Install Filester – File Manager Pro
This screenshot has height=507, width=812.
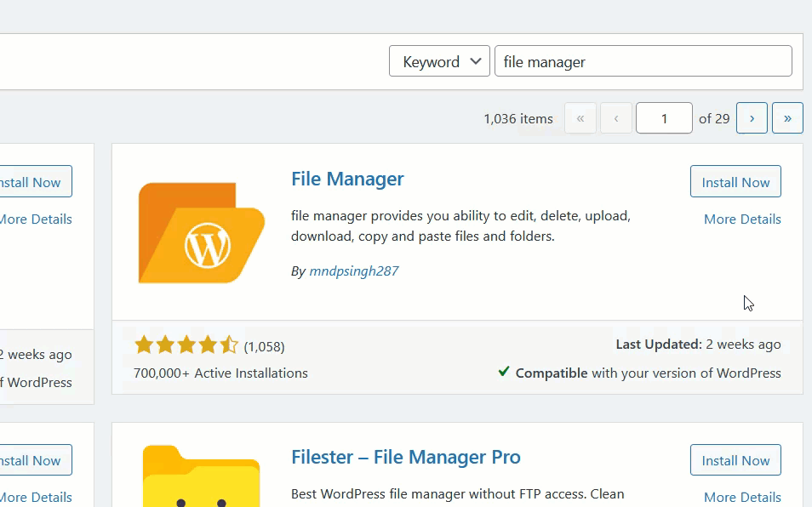(735, 460)
